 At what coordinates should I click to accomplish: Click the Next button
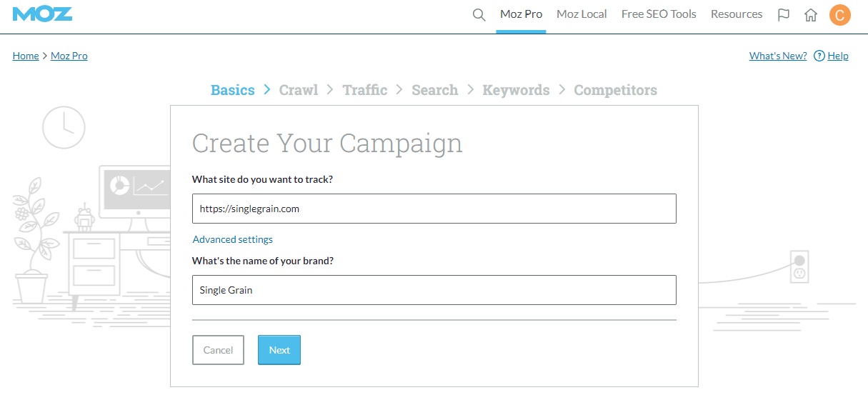coord(279,350)
